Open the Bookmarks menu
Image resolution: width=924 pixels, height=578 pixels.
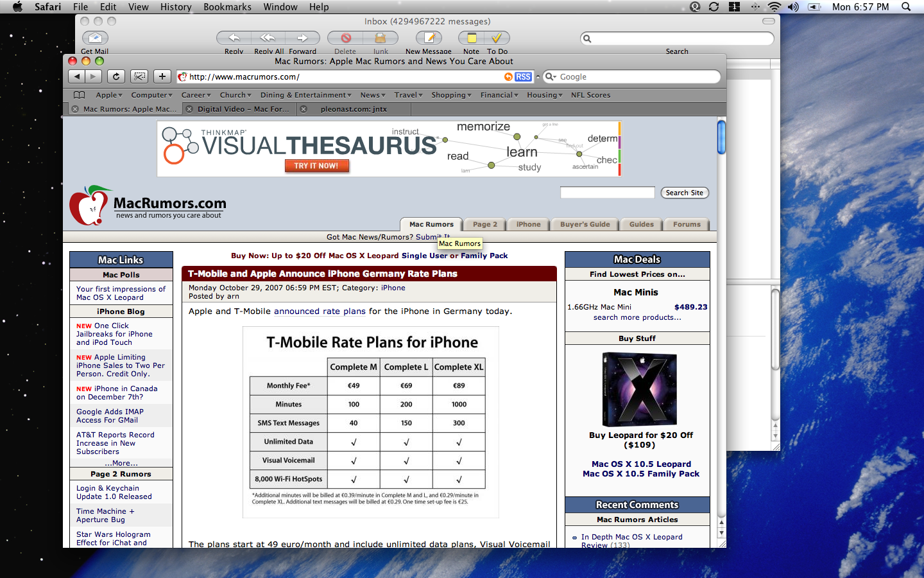[x=227, y=7]
